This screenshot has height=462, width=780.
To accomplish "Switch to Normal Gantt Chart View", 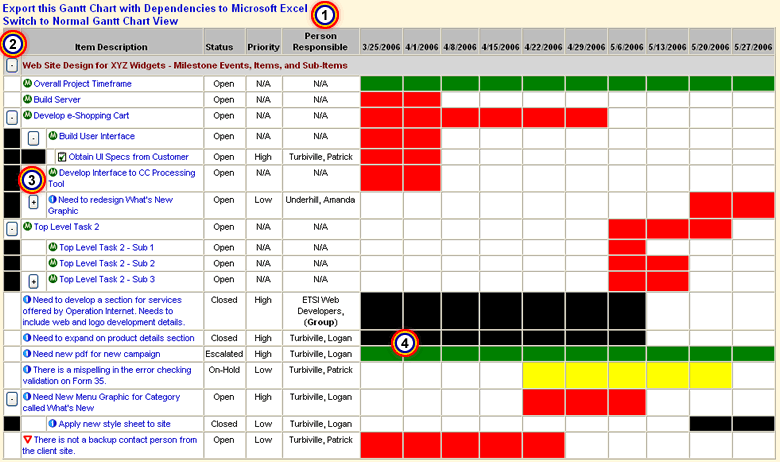I will (x=90, y=21).
